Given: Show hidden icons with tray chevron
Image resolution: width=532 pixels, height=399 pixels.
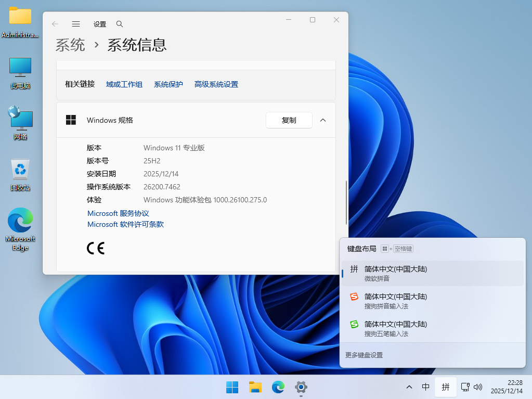Looking at the screenshot, I should 409,387.
